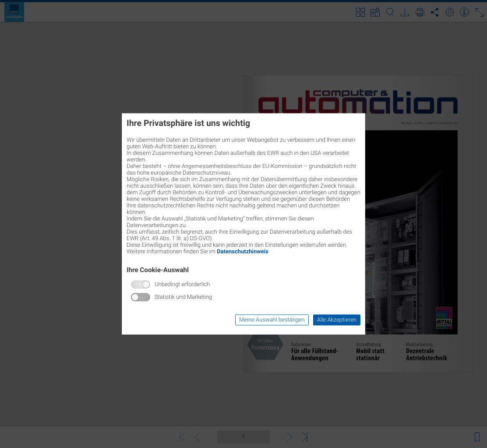This screenshot has height=448, width=487.
Task: Click 'Dezentrale Antriebstechnik' cover headline
Action: coord(427,354)
